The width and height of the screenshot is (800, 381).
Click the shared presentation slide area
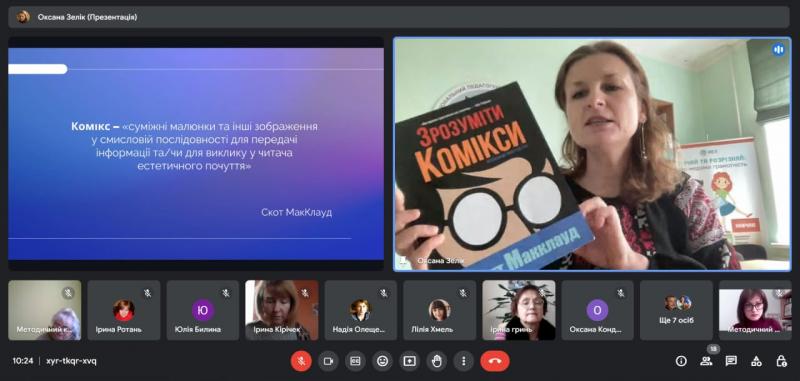(x=196, y=154)
